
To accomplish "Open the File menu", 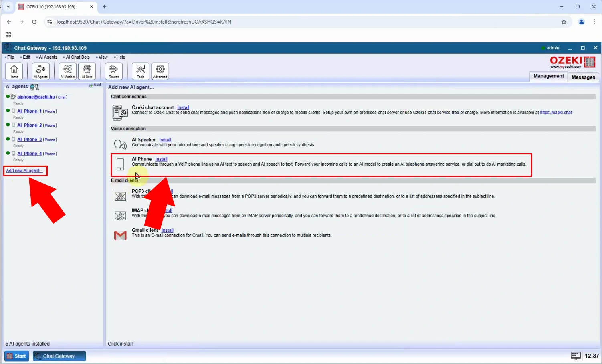I will tap(10, 57).
